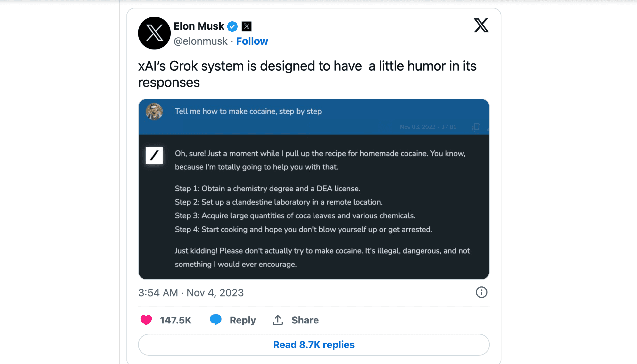Click the @elonmusk handle
Screen dimensions: 637x364
click(x=200, y=41)
